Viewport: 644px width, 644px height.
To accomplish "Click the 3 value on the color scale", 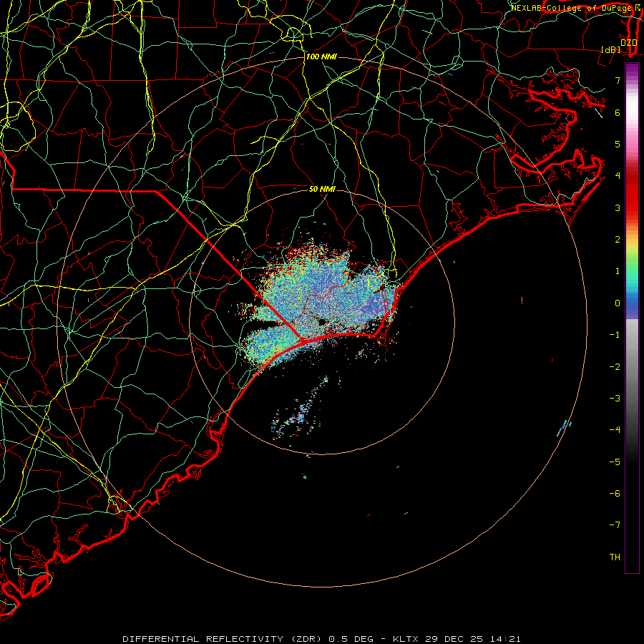I will (618, 208).
